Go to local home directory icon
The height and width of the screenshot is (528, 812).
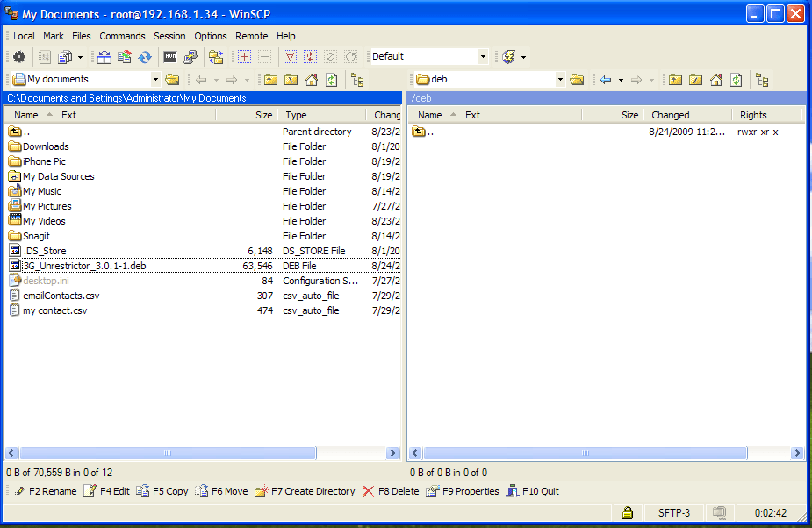312,80
